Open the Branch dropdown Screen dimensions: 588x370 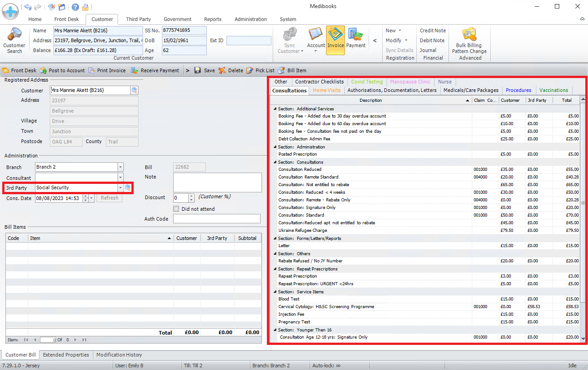120,167
